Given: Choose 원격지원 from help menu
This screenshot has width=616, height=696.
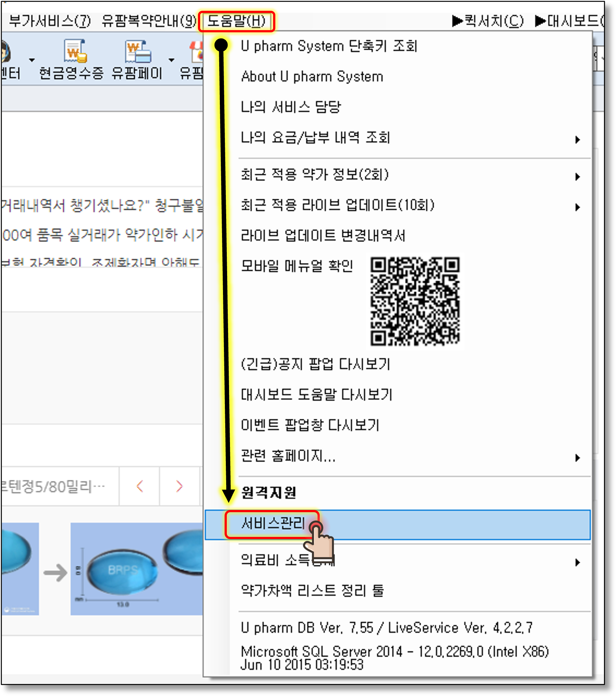Looking at the screenshot, I should [268, 493].
